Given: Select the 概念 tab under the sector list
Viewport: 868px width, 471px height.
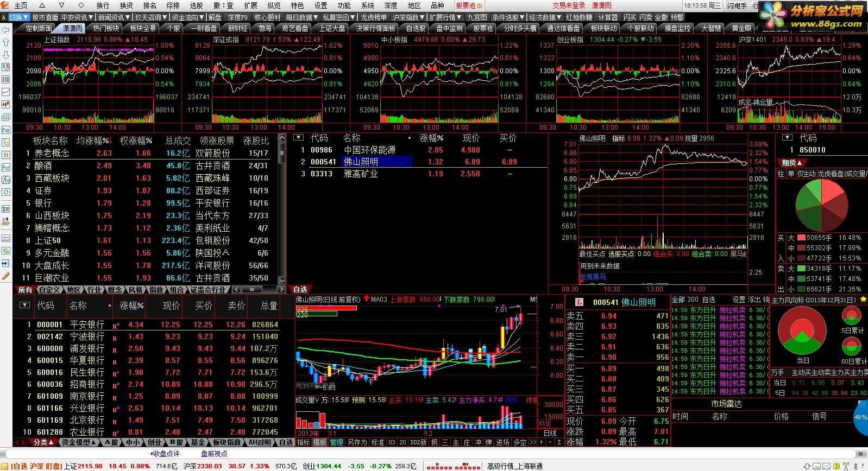Looking at the screenshot, I should [115, 290].
